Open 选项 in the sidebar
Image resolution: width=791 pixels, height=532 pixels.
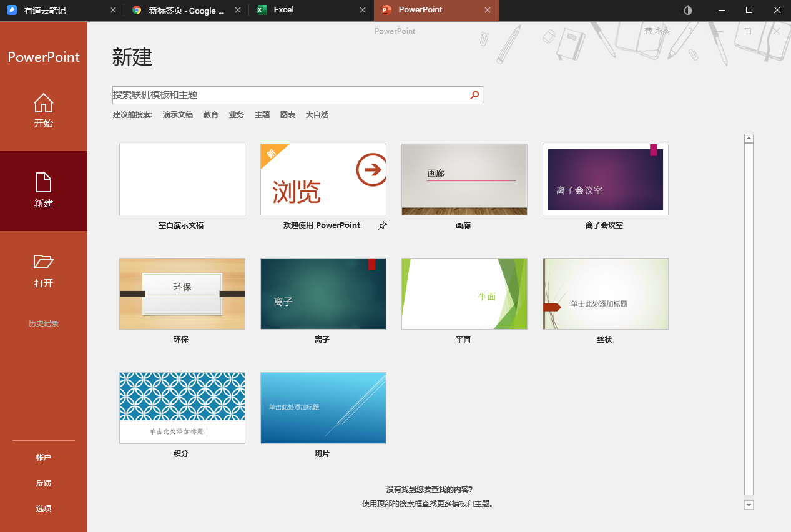click(x=44, y=509)
